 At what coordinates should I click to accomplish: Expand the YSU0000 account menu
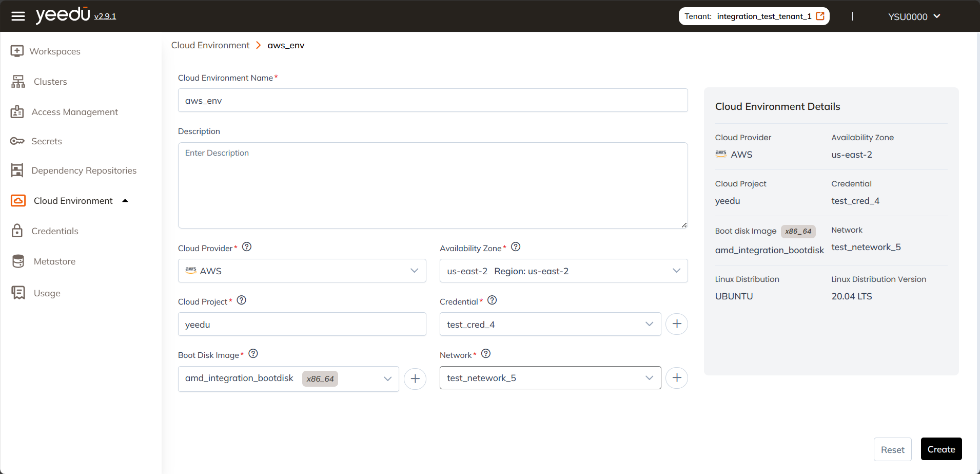913,16
